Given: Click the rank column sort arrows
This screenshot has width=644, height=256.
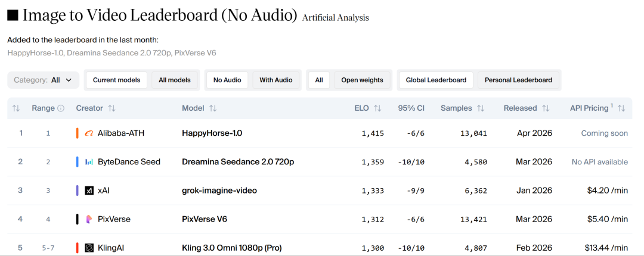Looking at the screenshot, I should (16, 108).
